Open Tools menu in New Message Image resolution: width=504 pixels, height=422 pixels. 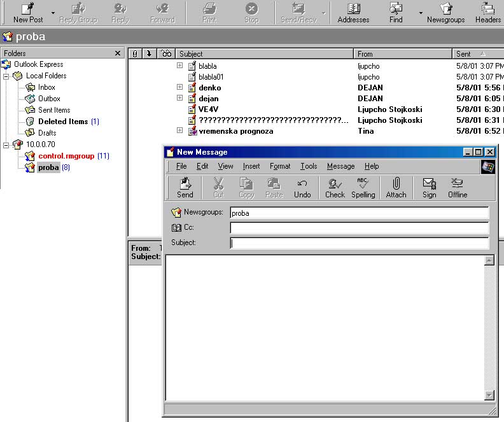(309, 166)
